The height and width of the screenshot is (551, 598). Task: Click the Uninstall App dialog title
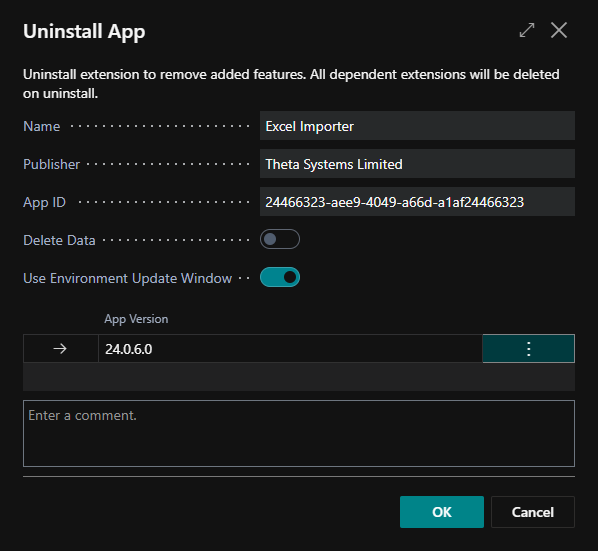[x=84, y=31]
